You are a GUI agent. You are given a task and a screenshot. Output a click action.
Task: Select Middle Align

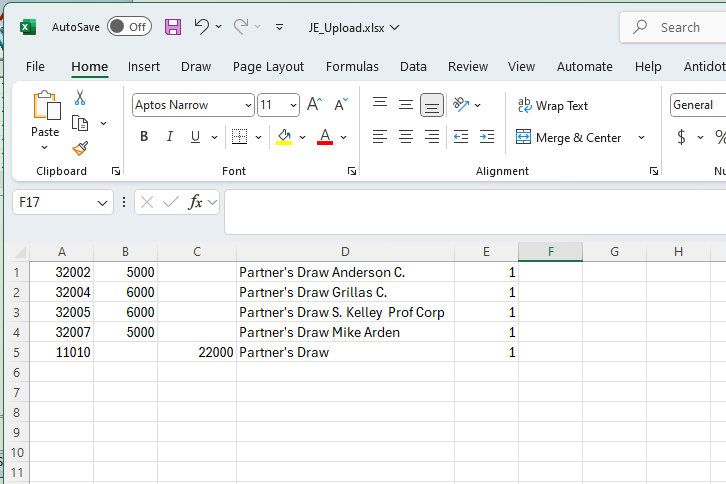pos(406,105)
